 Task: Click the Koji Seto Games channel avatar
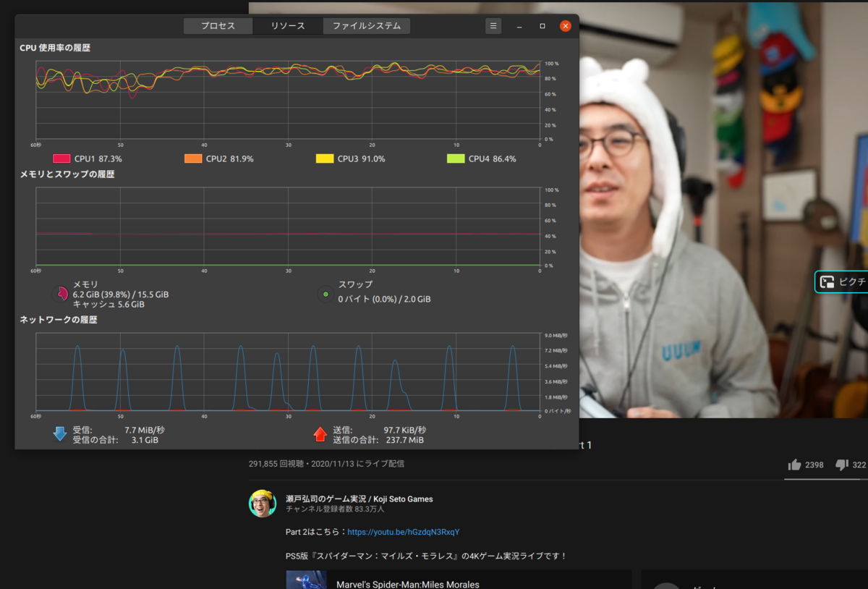[263, 504]
